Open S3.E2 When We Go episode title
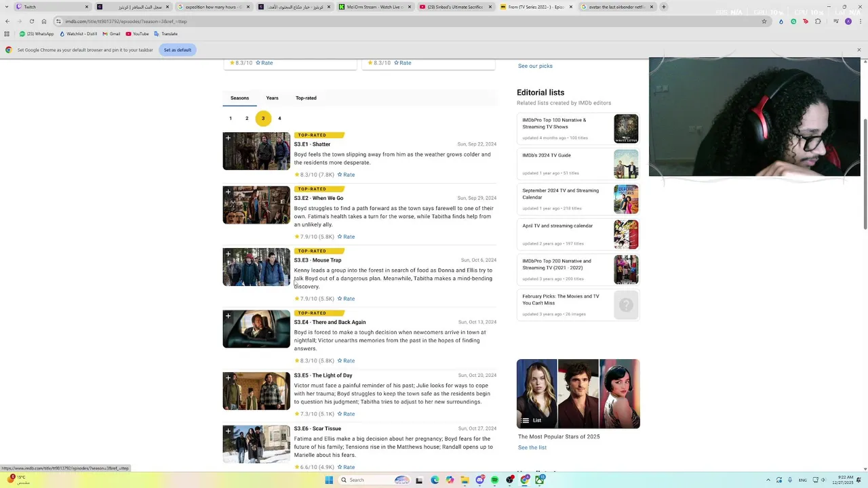868x488 pixels. pyautogui.click(x=319, y=198)
